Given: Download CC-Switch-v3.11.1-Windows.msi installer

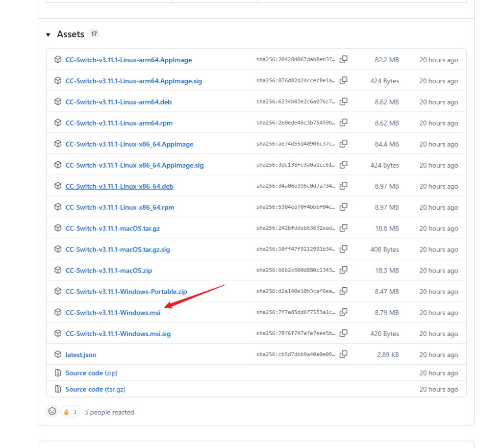Looking at the screenshot, I should (x=113, y=313).
